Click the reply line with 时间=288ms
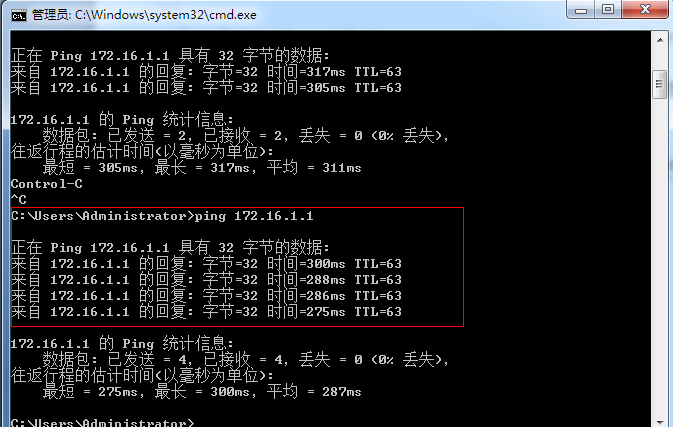 206,279
